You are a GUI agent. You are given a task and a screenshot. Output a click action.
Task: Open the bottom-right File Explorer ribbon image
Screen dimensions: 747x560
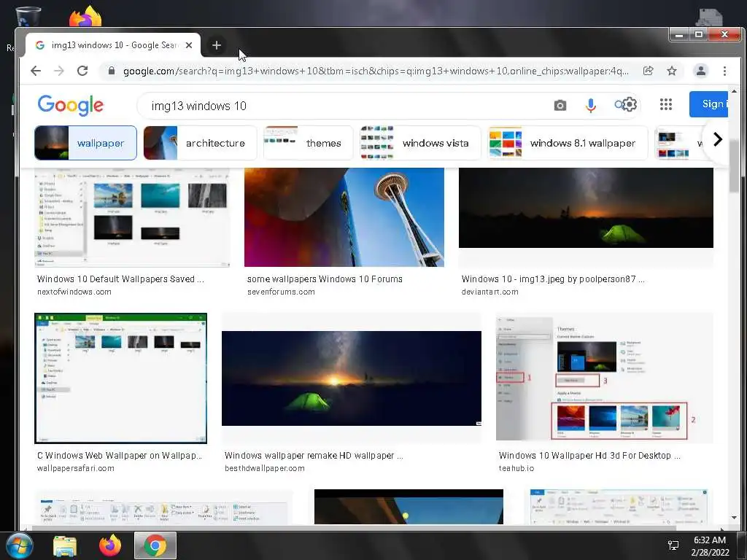[x=619, y=507]
